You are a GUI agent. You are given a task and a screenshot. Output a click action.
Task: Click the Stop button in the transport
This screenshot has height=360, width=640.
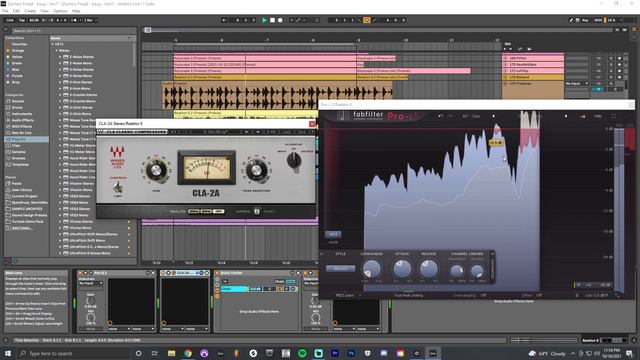272,20
